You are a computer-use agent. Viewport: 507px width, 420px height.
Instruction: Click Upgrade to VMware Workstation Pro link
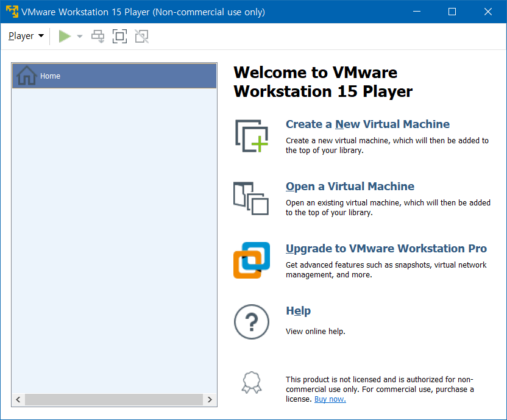click(386, 249)
